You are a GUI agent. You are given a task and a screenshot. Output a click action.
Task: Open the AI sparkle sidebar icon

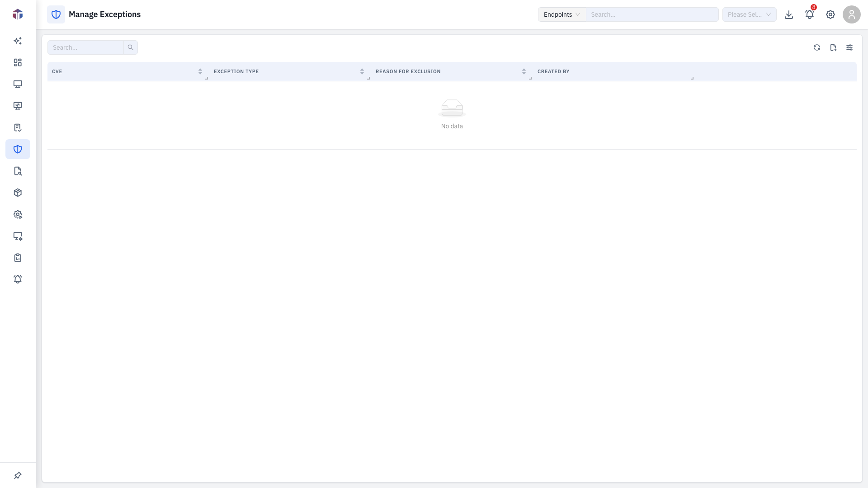18,41
